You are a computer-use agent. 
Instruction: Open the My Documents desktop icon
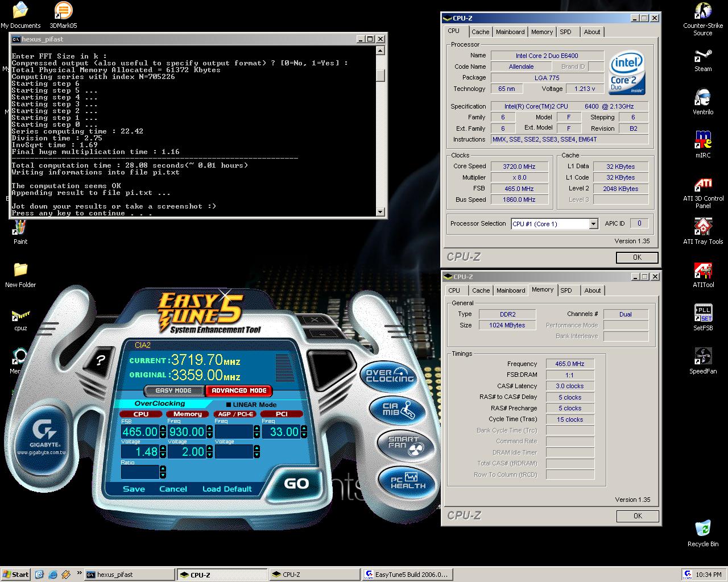tap(20, 15)
